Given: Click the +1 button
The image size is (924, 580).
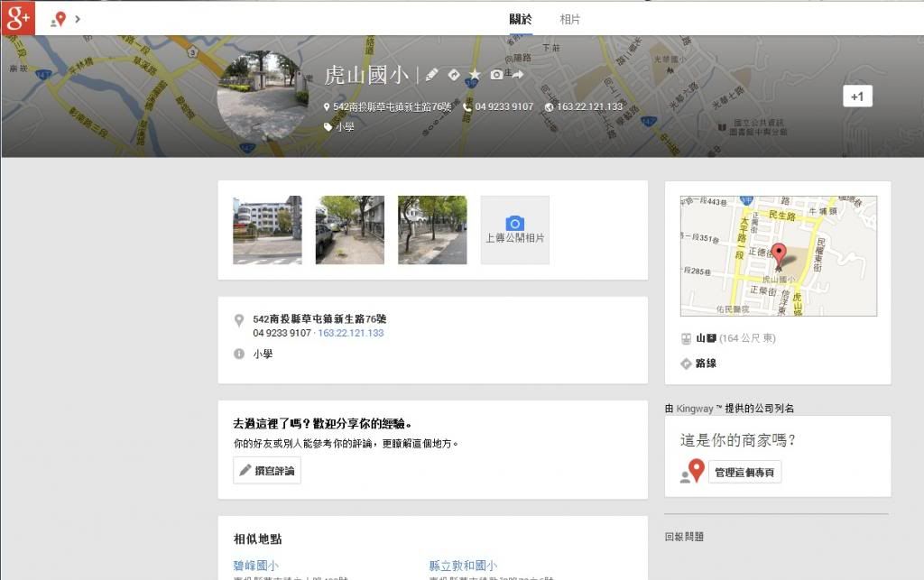Looking at the screenshot, I should (857, 97).
